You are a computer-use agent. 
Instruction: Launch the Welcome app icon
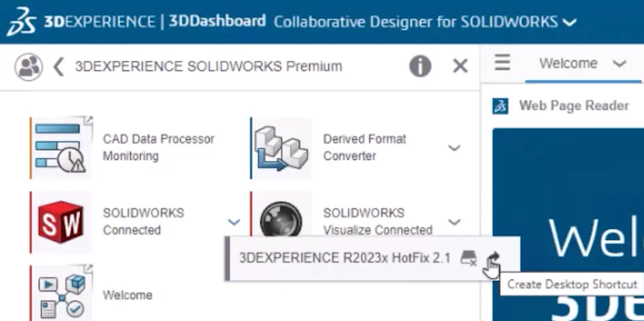pos(61,293)
